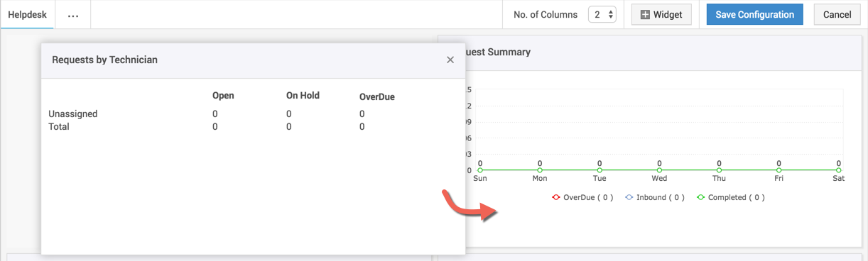Click the On Hold column header
868x261 pixels.
[303, 96]
